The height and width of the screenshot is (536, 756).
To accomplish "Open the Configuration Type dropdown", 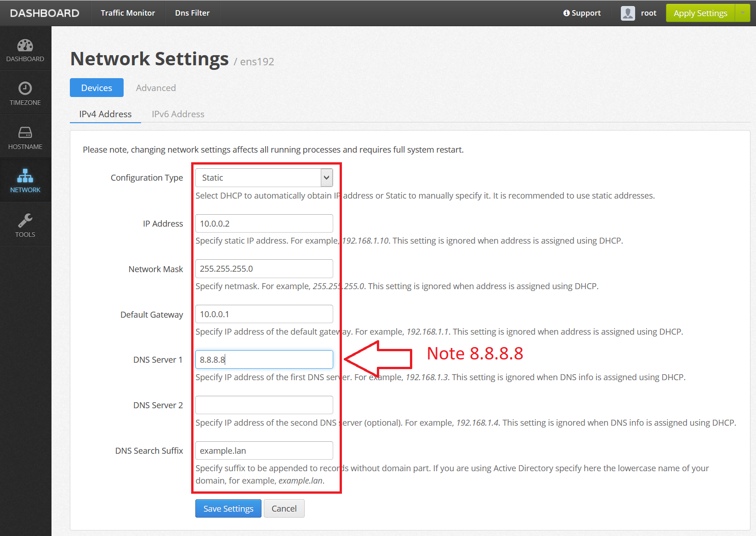I will point(264,177).
